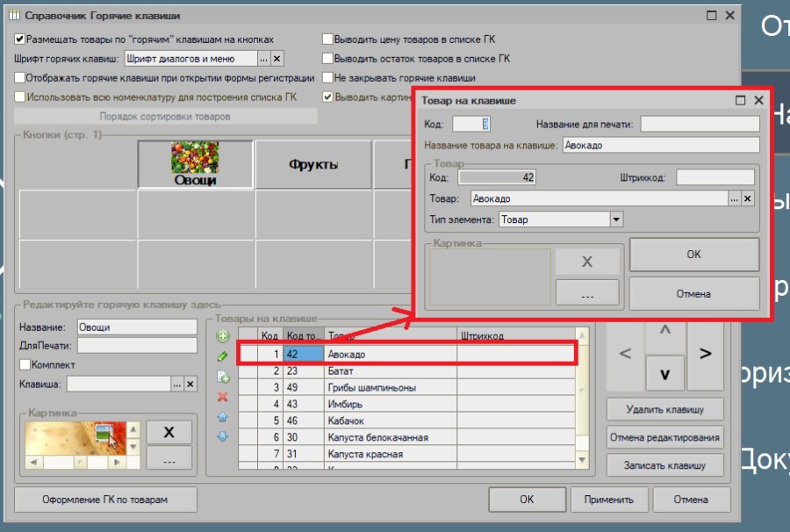Open Оформление ГК по товарам
The width and height of the screenshot is (790, 532).
[105, 500]
